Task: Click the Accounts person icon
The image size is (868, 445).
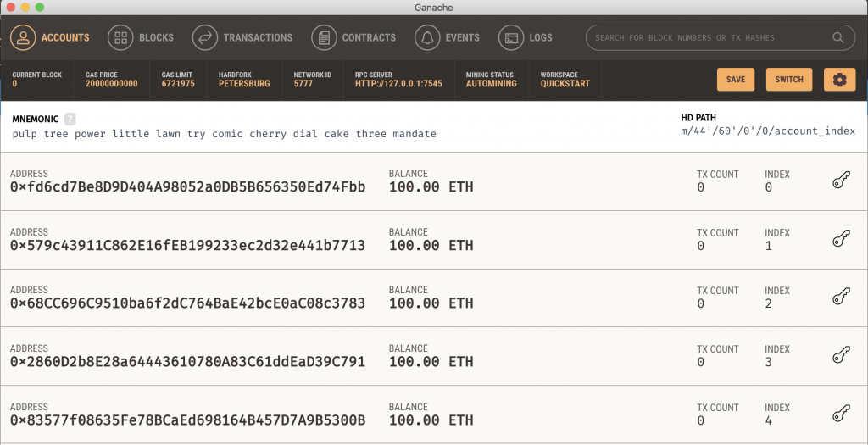Action: [23, 37]
